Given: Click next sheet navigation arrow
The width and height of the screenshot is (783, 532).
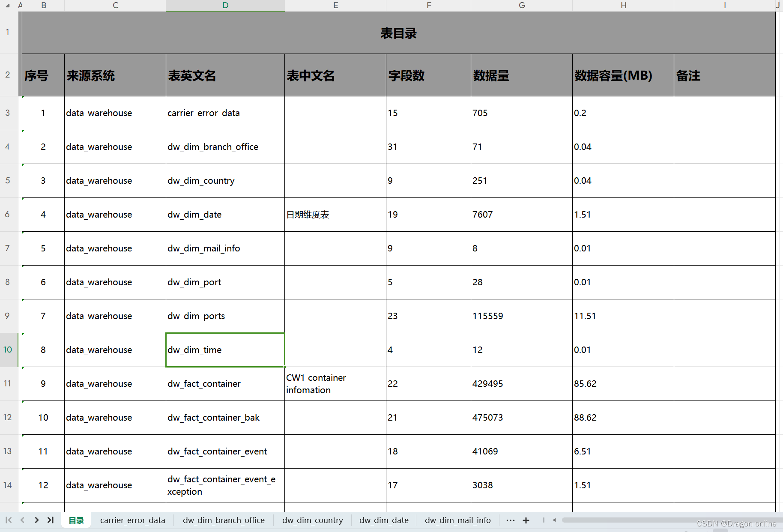Looking at the screenshot, I should [x=37, y=520].
